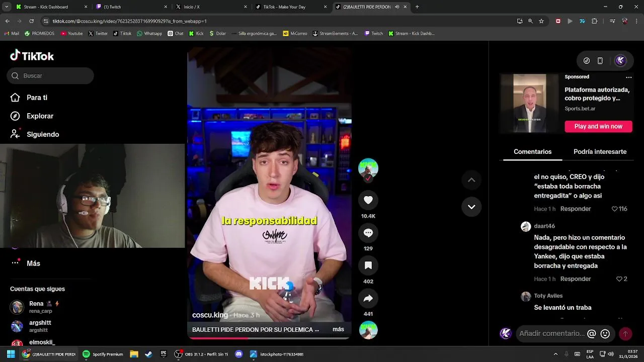Like the video with the heart icon
Image resolution: width=644 pixels, height=362 pixels.
tap(368, 200)
